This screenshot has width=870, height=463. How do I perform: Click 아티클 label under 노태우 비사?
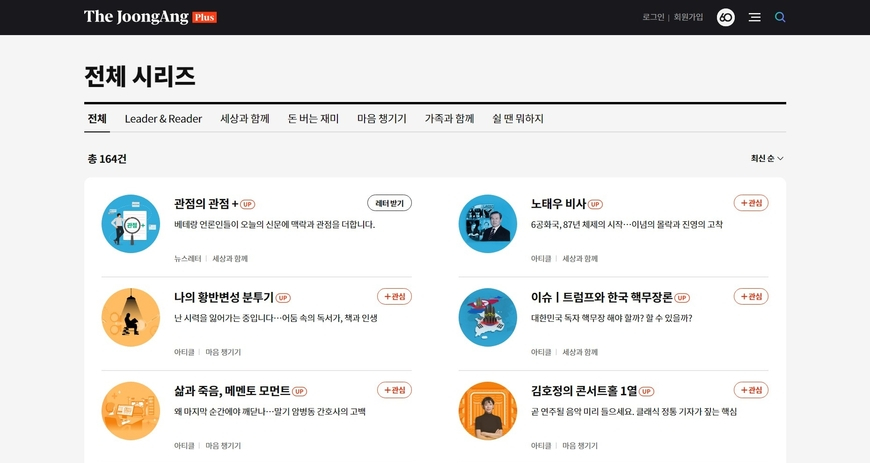pos(541,259)
